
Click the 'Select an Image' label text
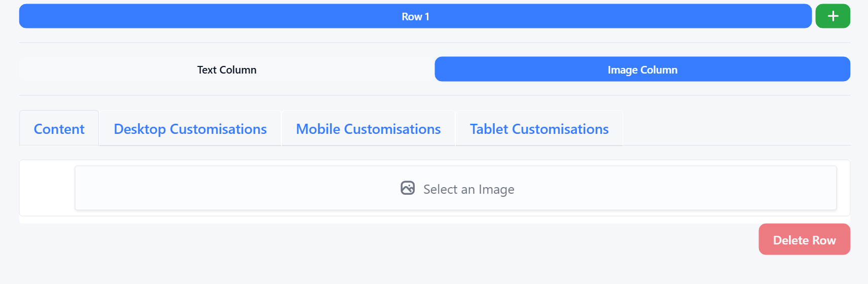pyautogui.click(x=468, y=189)
